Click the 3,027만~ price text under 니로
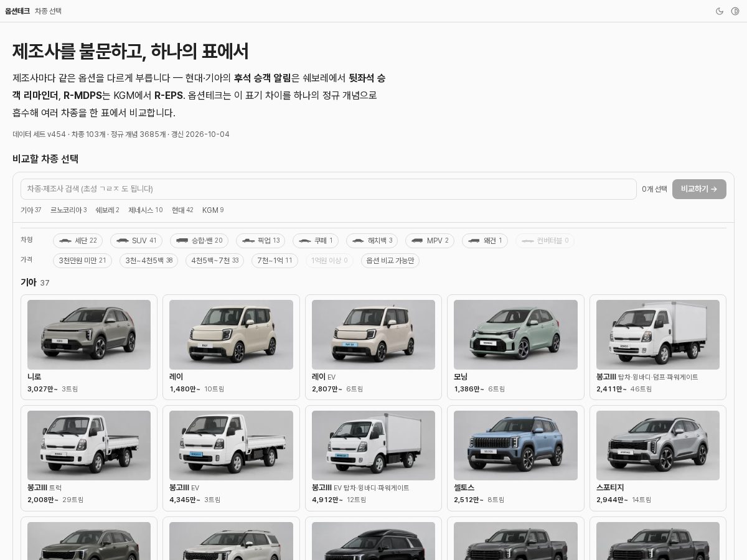 tap(42, 389)
